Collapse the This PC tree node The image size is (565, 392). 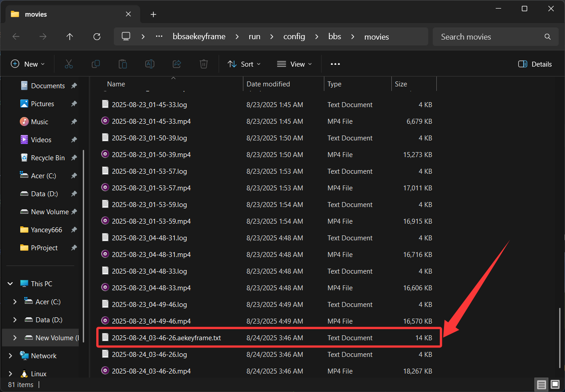[x=10, y=284]
